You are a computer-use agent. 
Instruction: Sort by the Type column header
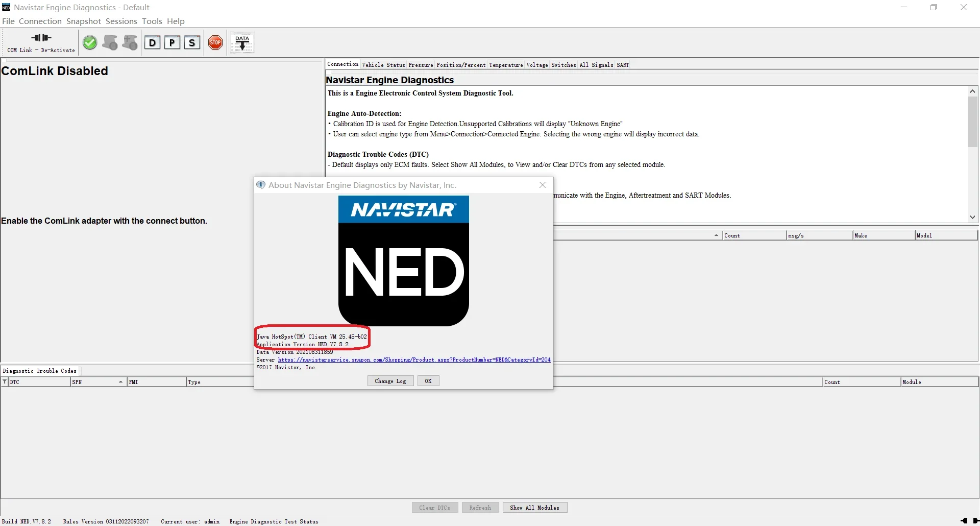(220, 382)
